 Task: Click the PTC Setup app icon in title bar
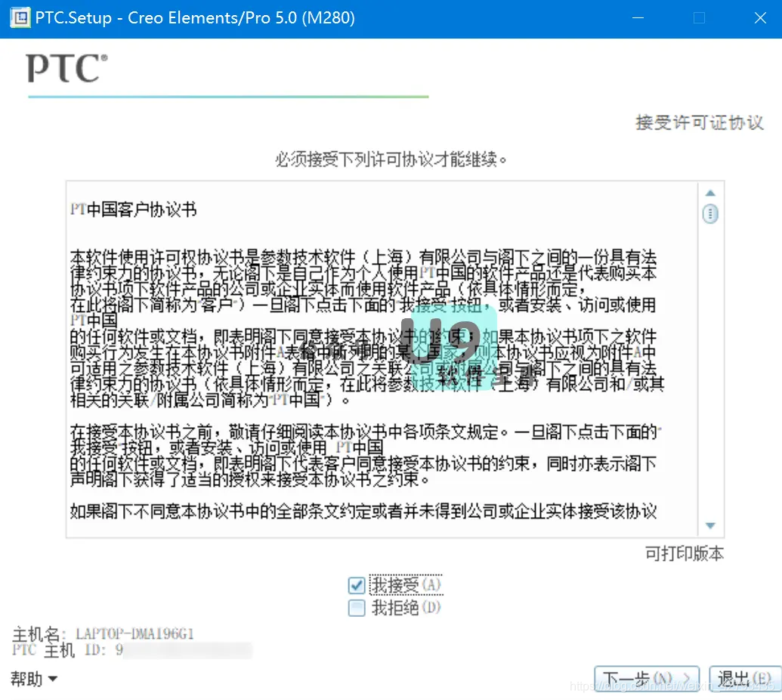(20, 18)
